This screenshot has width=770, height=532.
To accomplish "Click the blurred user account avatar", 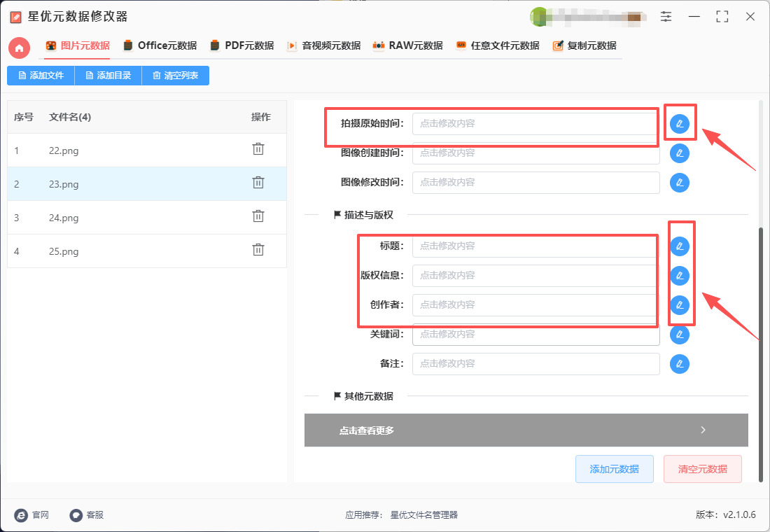I will click(539, 17).
